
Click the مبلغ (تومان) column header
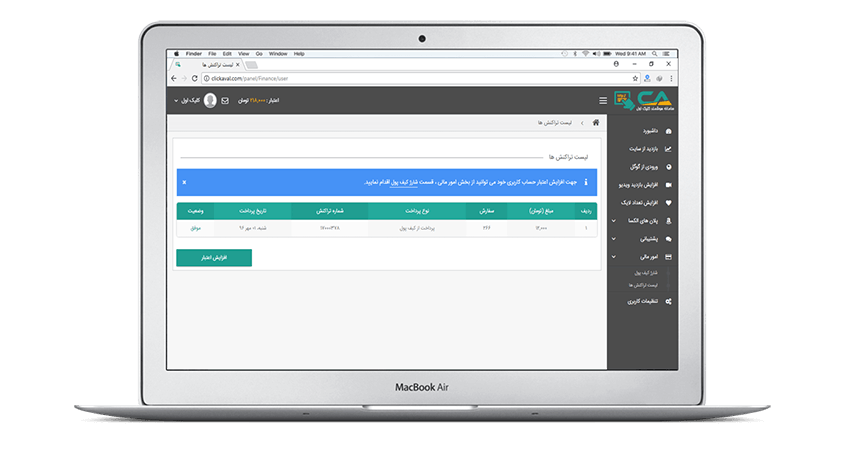tap(541, 211)
